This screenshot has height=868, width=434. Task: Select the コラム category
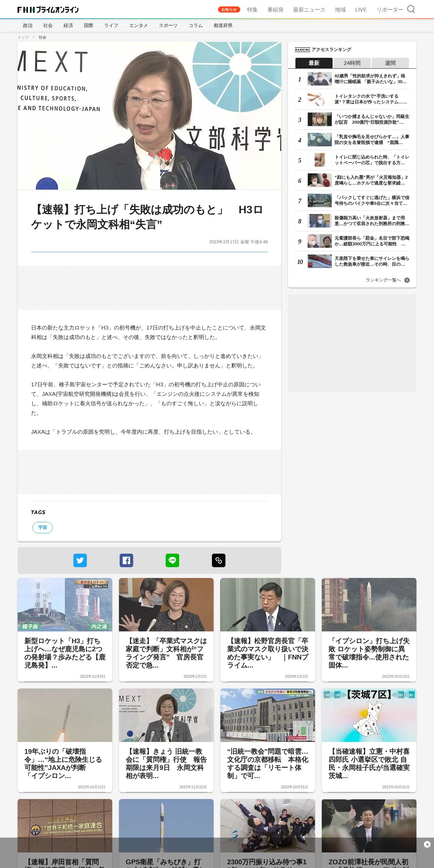pyautogui.click(x=196, y=25)
